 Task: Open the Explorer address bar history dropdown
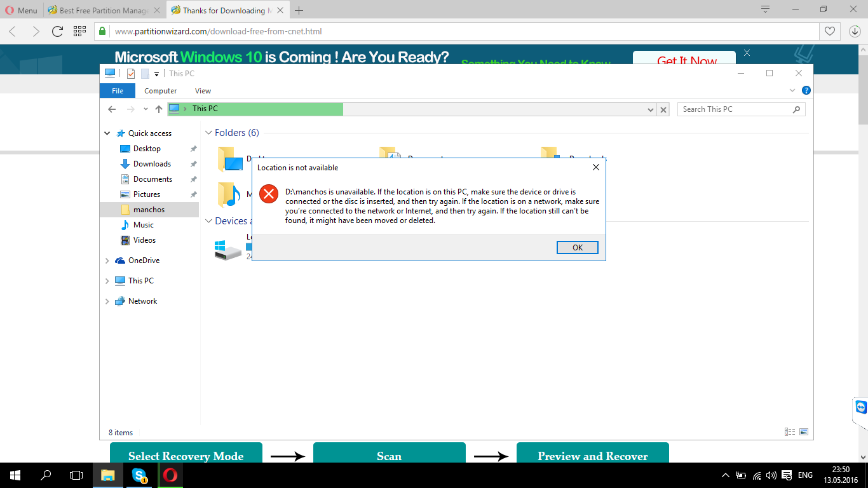(x=651, y=109)
